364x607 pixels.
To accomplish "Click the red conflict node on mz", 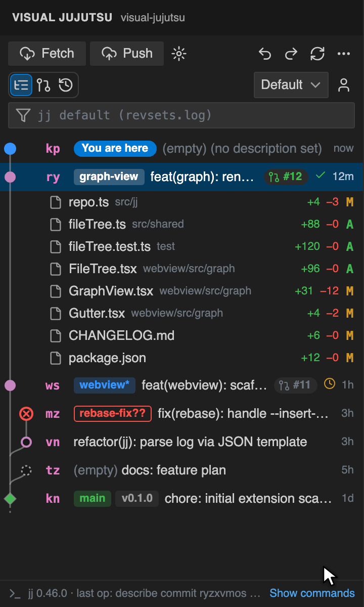I will [26, 414].
